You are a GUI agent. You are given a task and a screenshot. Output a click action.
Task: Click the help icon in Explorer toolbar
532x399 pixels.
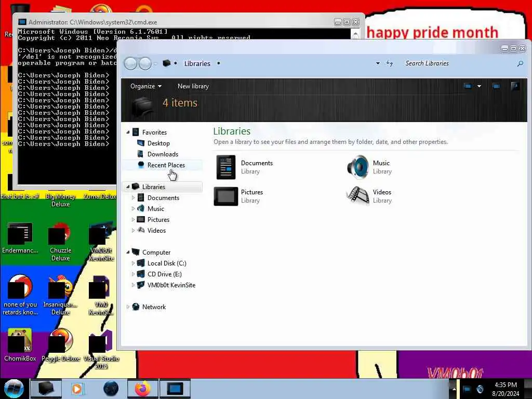pos(515,86)
